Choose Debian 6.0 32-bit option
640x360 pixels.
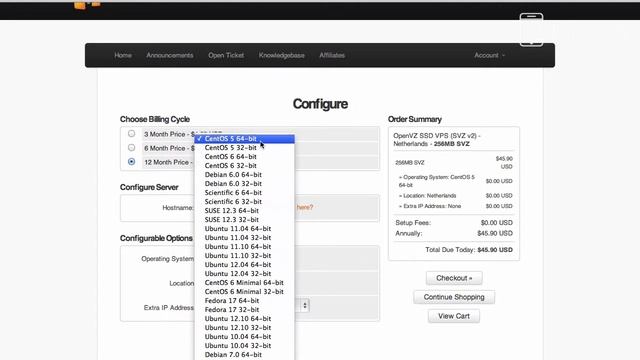(244, 184)
